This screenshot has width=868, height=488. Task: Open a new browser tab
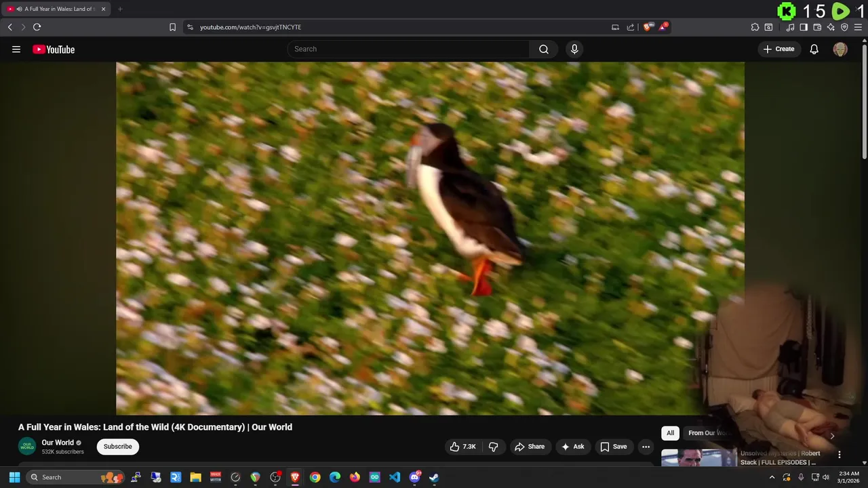point(120,9)
